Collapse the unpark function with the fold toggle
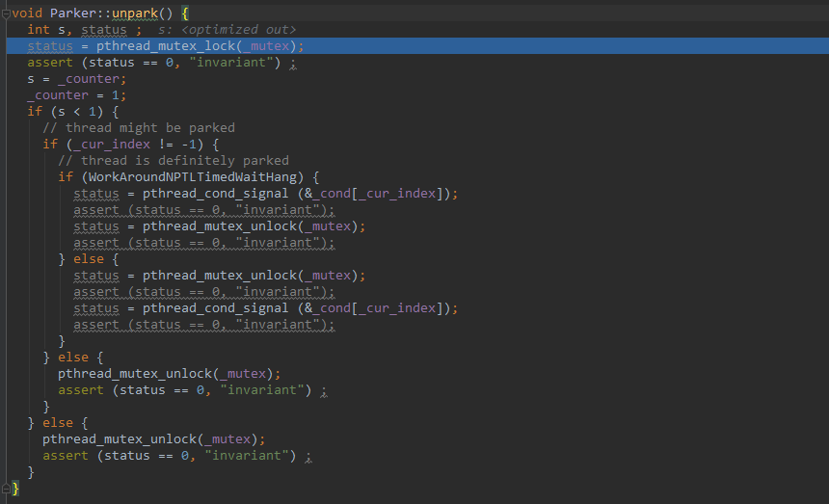This screenshot has height=504, width=829. tap(6, 14)
